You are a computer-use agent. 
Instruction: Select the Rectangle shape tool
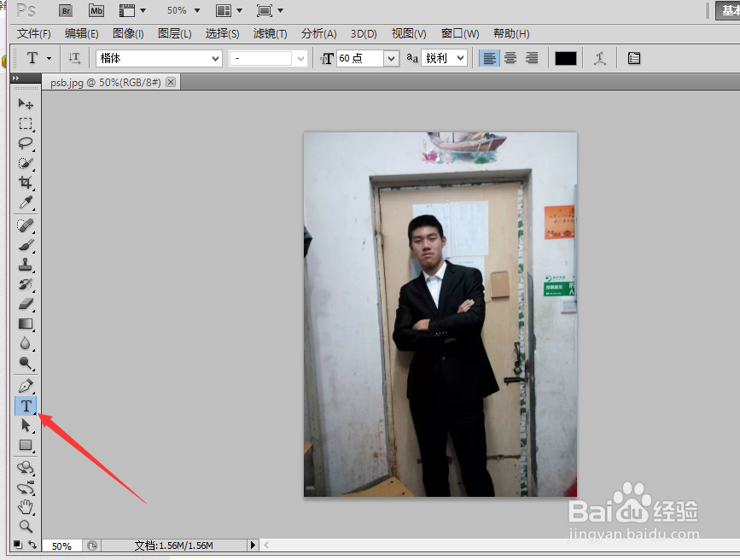click(26, 446)
